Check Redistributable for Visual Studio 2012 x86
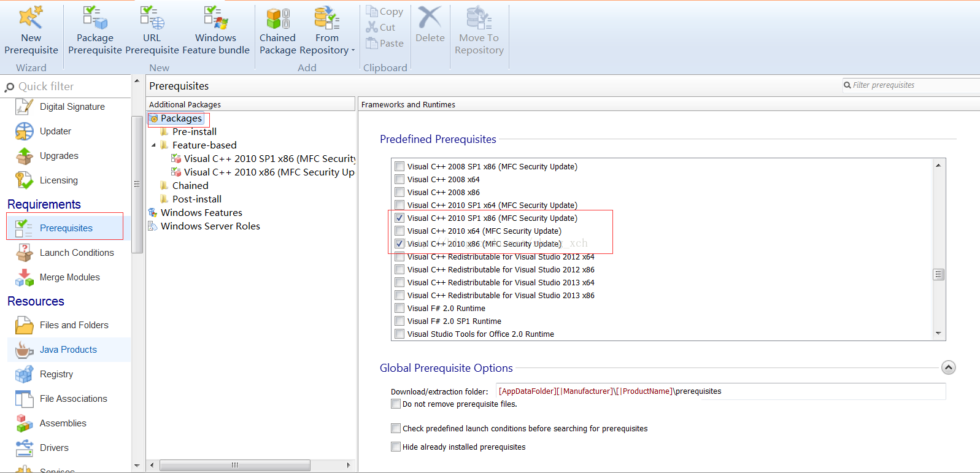This screenshot has height=473, width=980. (399, 269)
